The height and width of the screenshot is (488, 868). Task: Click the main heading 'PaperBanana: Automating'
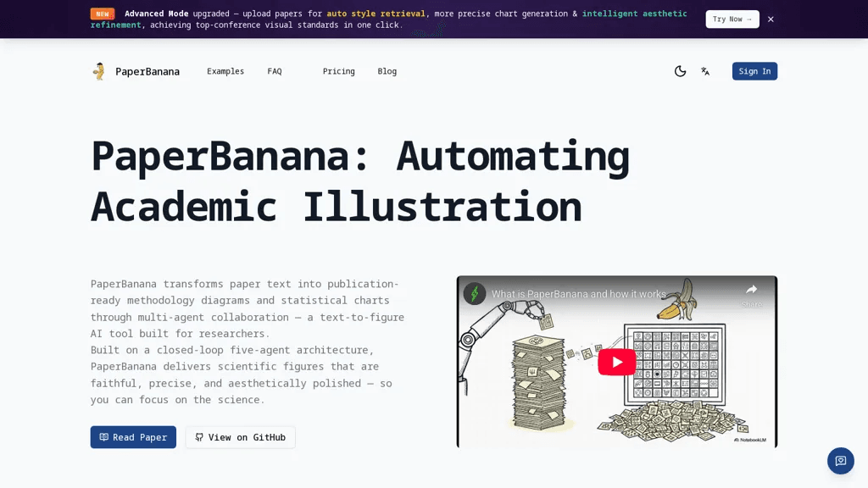pyautogui.click(x=359, y=157)
